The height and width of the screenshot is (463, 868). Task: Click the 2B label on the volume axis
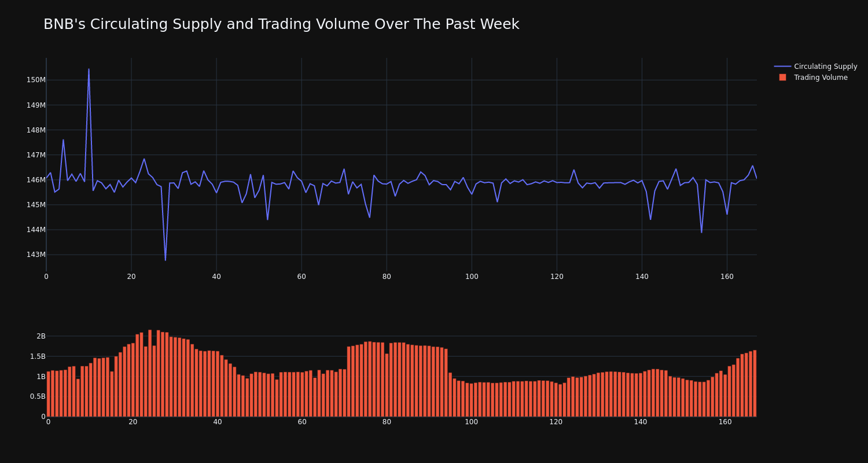pos(41,336)
